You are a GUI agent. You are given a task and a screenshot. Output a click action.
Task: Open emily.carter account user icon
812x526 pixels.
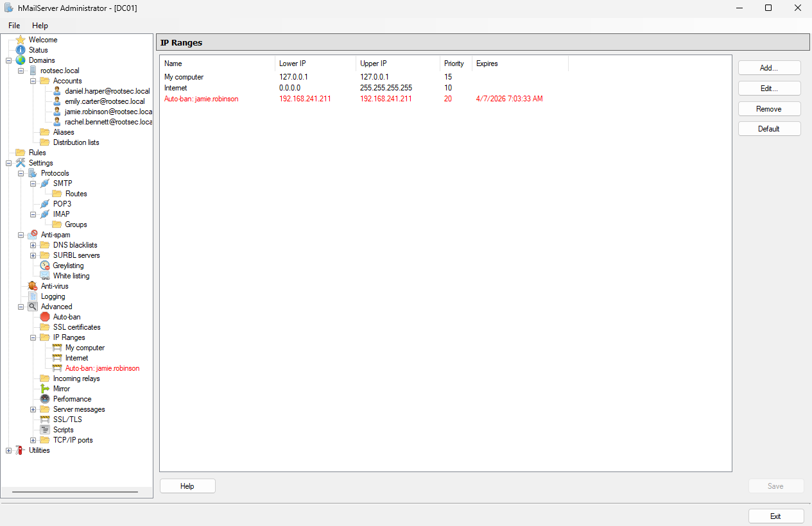coord(57,101)
